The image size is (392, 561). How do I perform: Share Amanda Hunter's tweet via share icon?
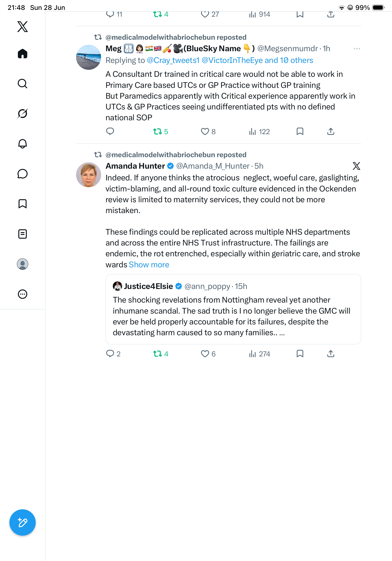coord(330,354)
